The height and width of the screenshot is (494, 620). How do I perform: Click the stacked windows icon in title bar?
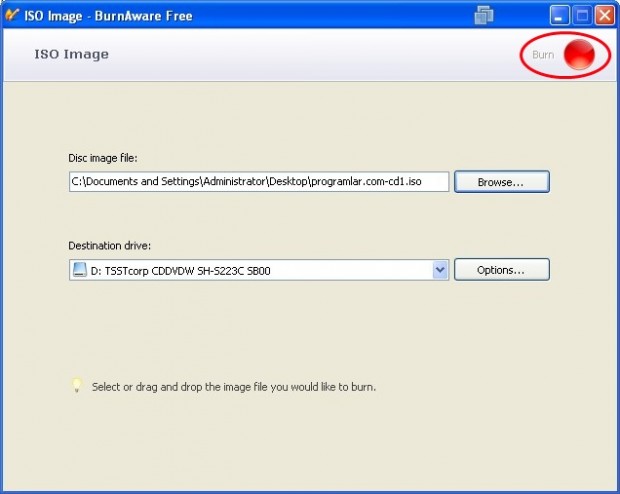pyautogui.click(x=484, y=15)
